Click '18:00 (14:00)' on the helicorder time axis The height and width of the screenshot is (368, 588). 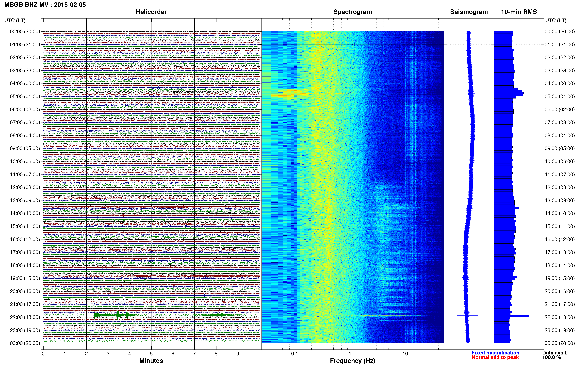[x=25, y=265]
